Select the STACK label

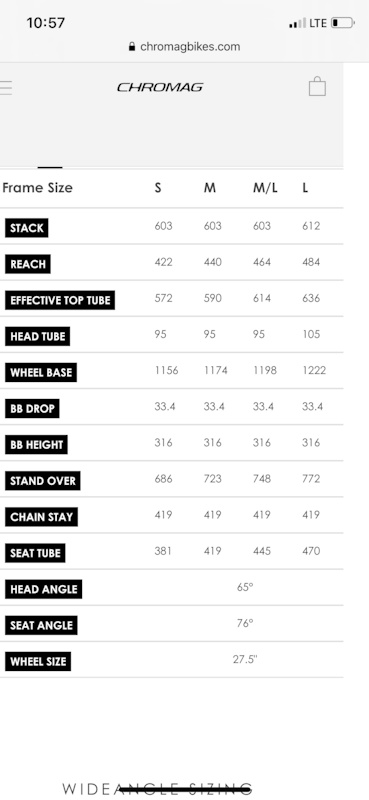(x=27, y=228)
